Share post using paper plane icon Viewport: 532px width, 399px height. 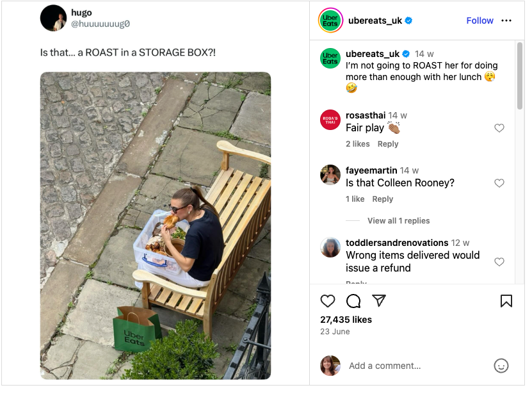379,301
